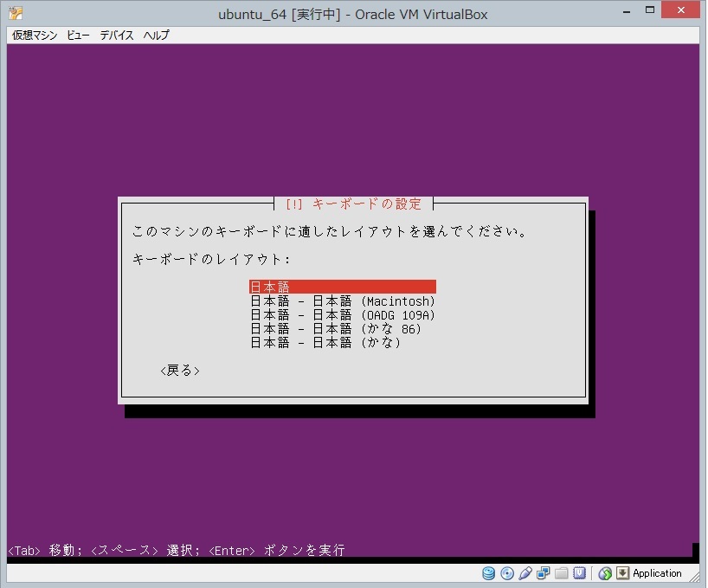Minimize the VirtualBox window
The width and height of the screenshot is (708, 588).
627,11
